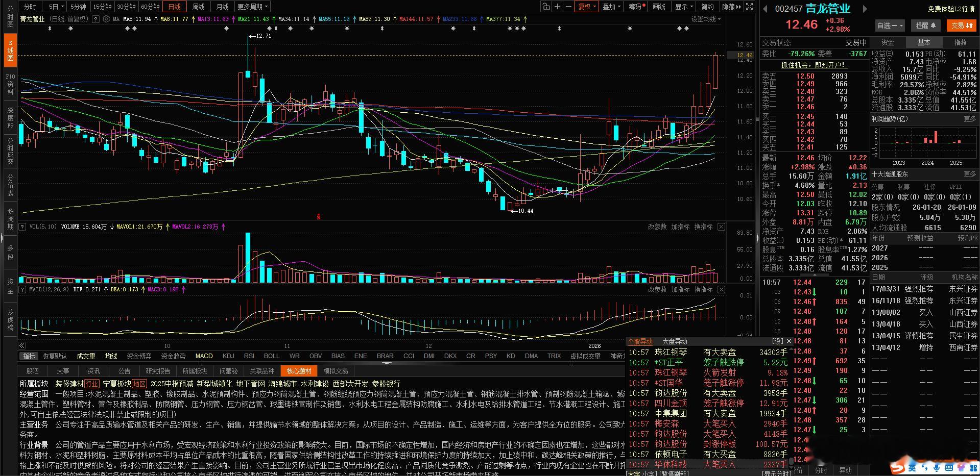980x476 pixels.
Task: Select the KDJ indicator tab
Action: click(228, 356)
